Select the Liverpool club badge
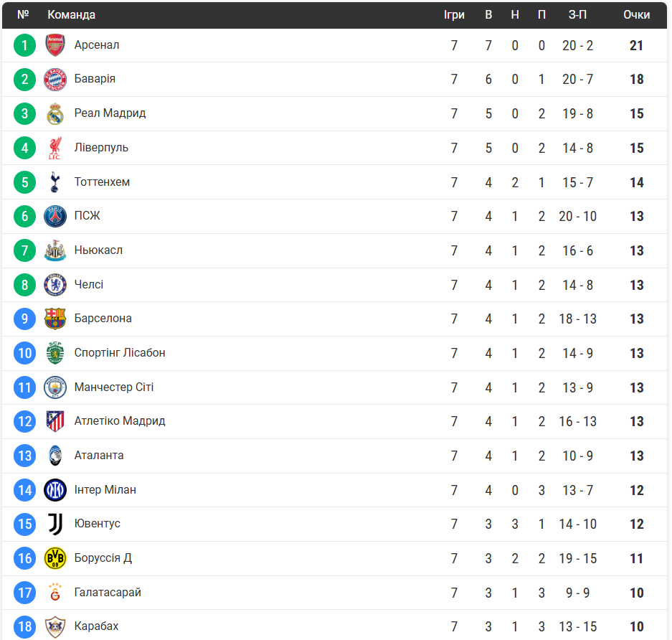 [x=55, y=148]
